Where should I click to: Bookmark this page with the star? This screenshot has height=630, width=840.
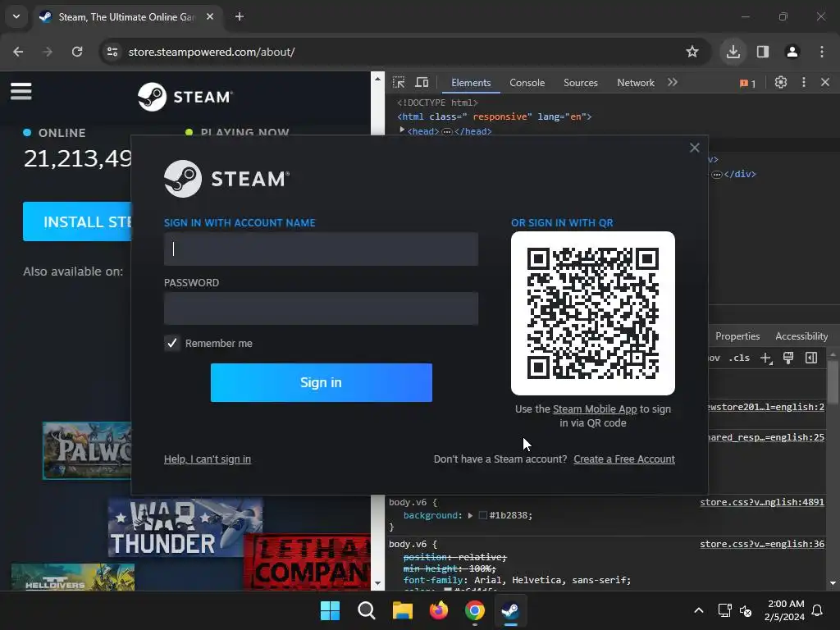pos(692,52)
